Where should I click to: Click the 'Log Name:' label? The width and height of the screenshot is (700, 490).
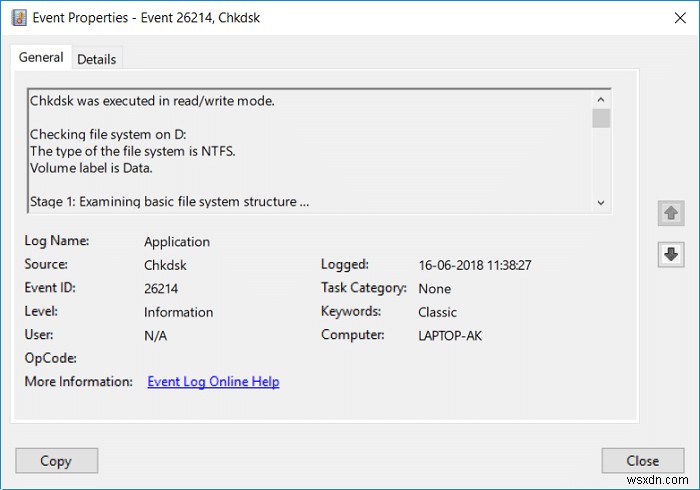pos(57,241)
